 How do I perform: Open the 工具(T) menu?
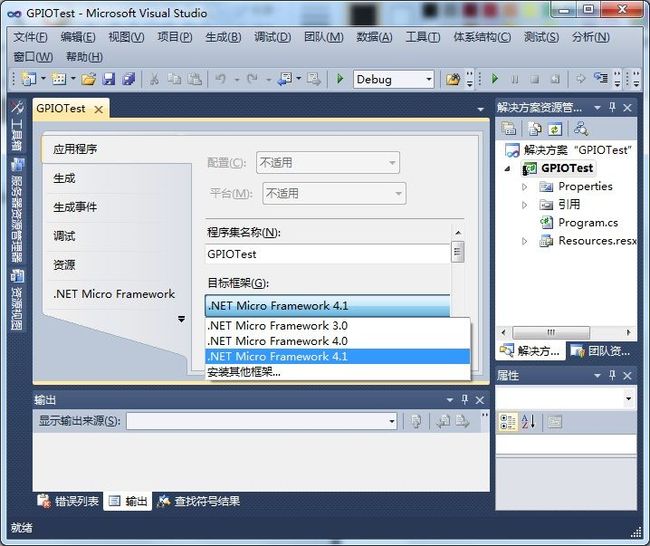pyautogui.click(x=423, y=37)
